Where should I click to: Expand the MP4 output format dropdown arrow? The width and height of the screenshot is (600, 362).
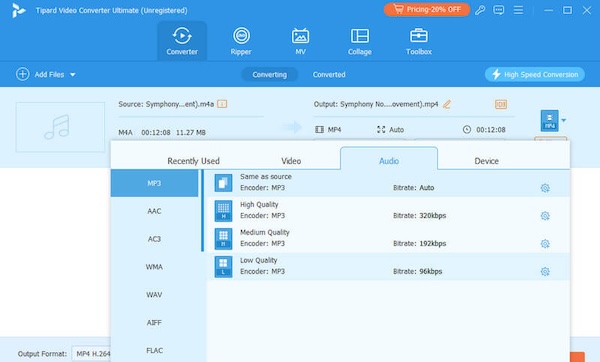click(x=564, y=121)
